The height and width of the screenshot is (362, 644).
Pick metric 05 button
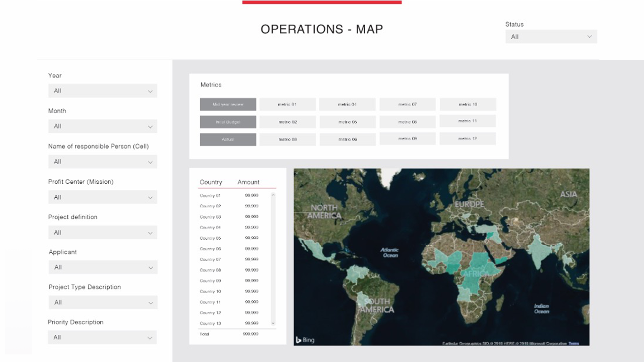pos(347,122)
